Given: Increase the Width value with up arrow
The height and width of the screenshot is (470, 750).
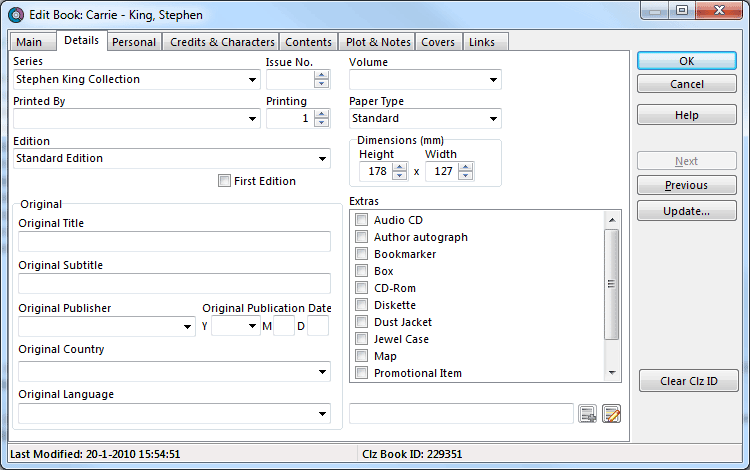Looking at the screenshot, I should (x=465, y=167).
